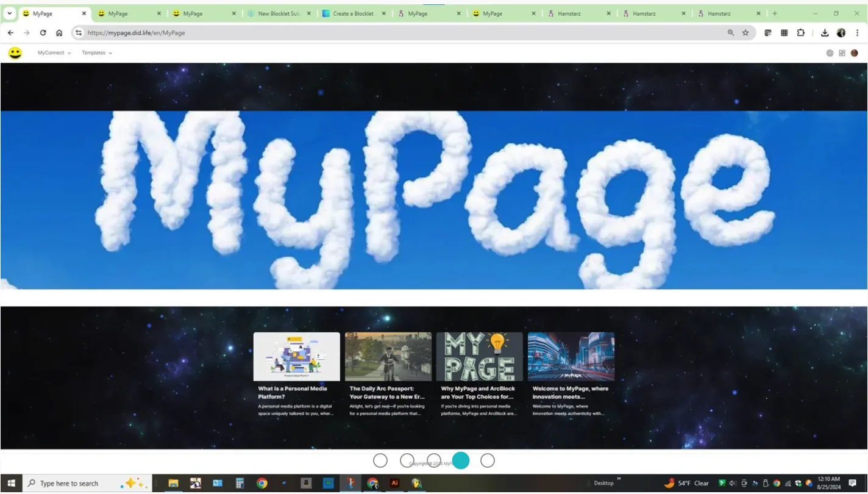Screen dimensions: 868x494
Task: Select the filled teal carousel indicator
Action: [x=461, y=460]
